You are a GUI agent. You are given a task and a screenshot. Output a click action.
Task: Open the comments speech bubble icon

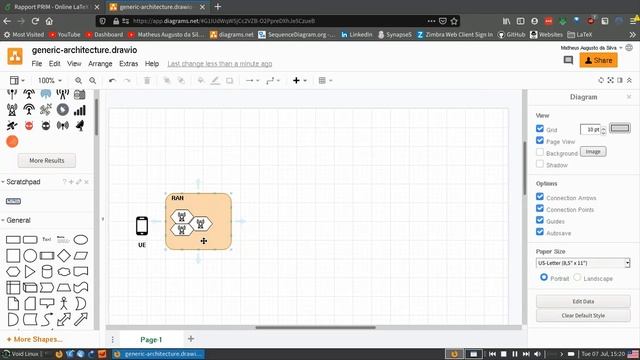point(568,60)
